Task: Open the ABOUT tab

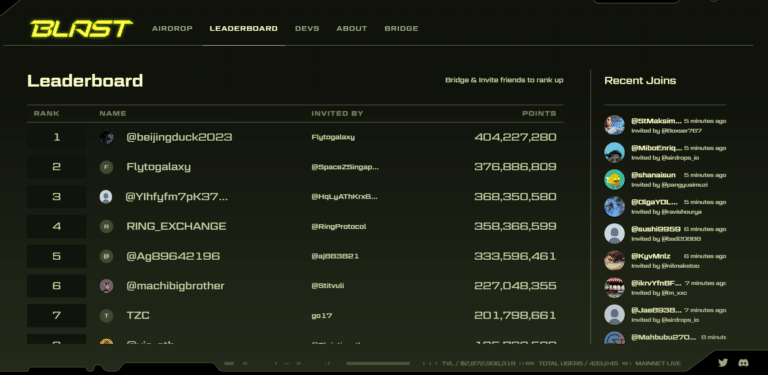Action: tap(352, 28)
